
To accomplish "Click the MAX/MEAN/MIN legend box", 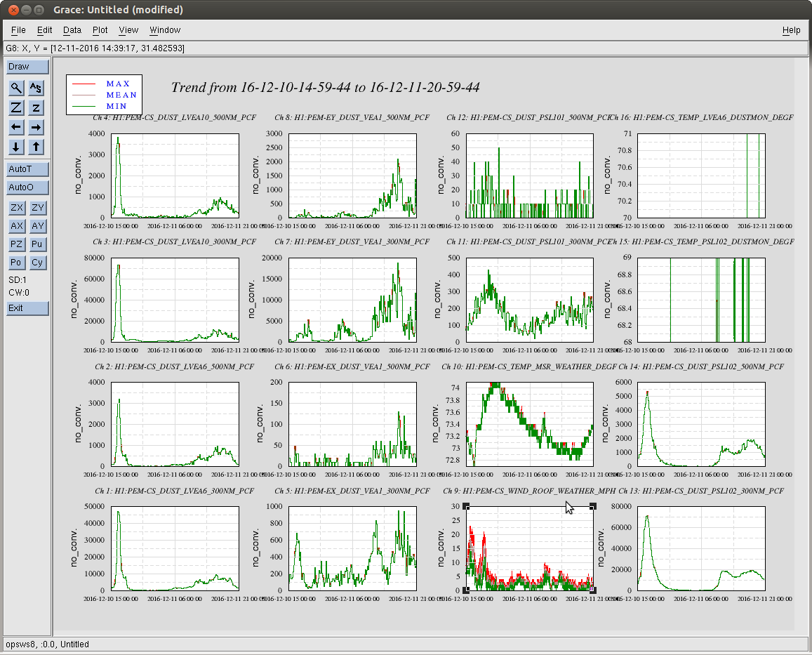I will click(104, 95).
